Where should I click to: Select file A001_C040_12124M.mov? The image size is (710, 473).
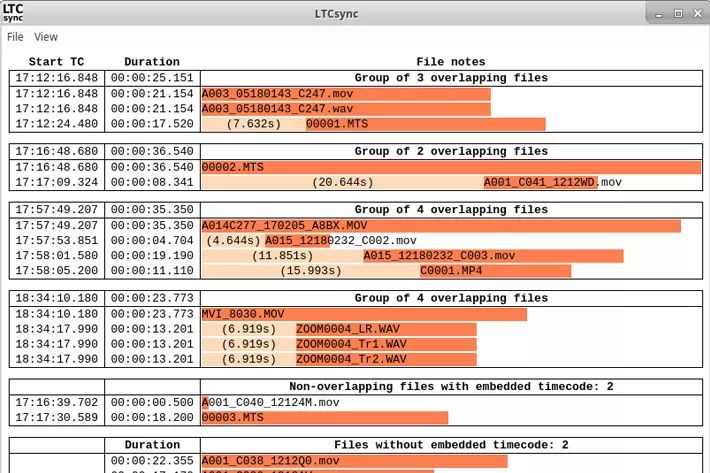pyautogui.click(x=270, y=402)
